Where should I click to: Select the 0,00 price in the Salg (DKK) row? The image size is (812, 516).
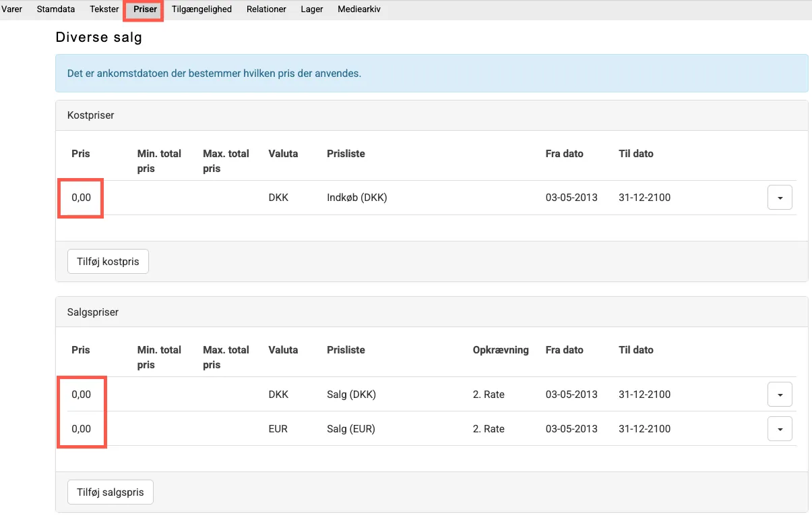(81, 395)
